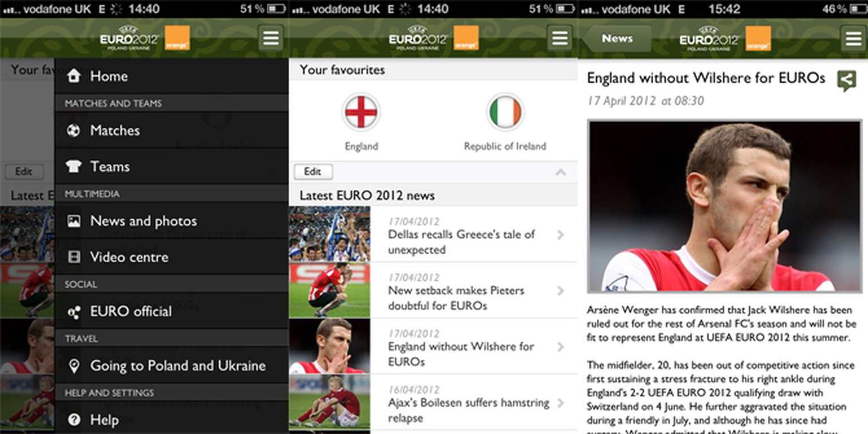Select EURO official menu item
Image resolution: width=868 pixels, height=434 pixels.
click(172, 311)
